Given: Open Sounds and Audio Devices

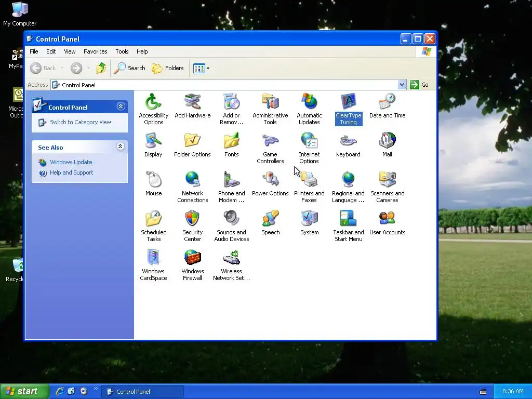Looking at the screenshot, I should [231, 225].
